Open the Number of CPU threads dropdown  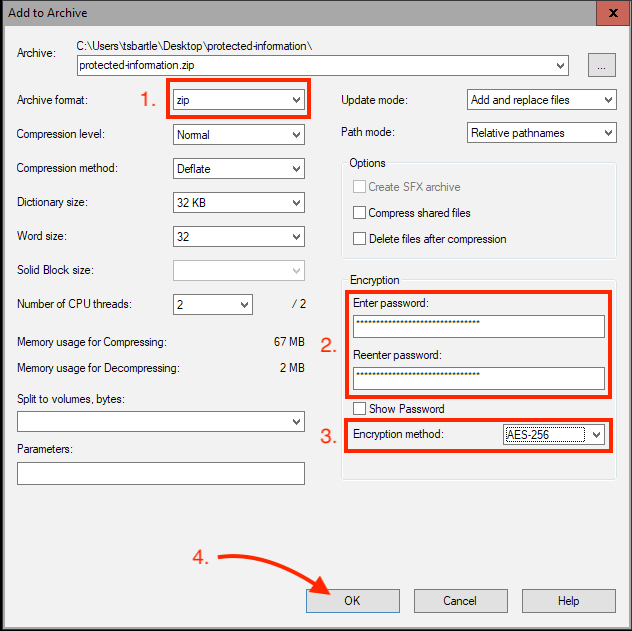click(x=213, y=304)
